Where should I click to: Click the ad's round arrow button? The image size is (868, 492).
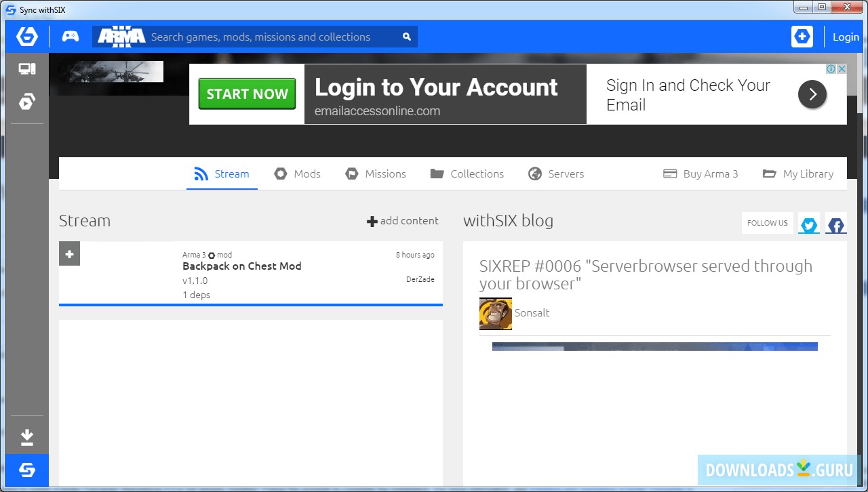(812, 94)
